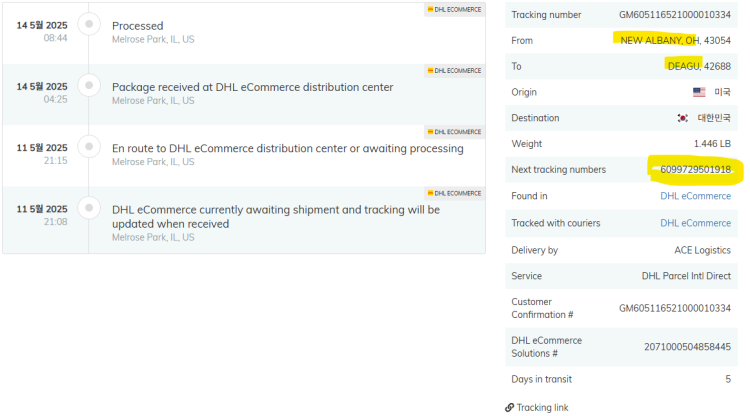
Task: Click DHL ECOMMERCE badge on awaiting shipment event
Action: (454, 193)
